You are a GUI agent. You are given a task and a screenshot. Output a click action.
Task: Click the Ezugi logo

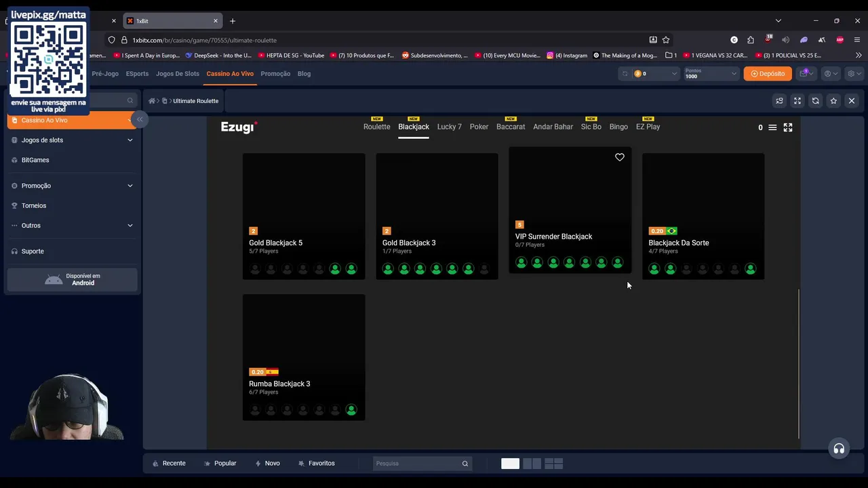pyautogui.click(x=239, y=127)
